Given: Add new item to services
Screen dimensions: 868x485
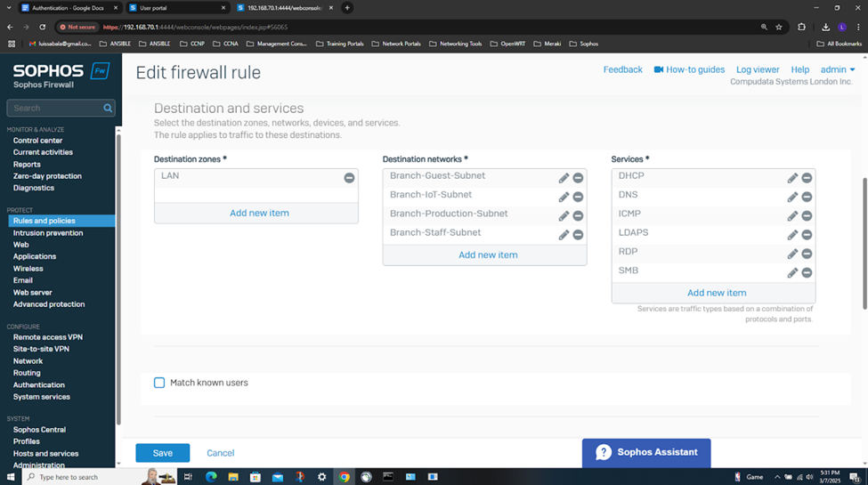Looking at the screenshot, I should [x=714, y=292].
